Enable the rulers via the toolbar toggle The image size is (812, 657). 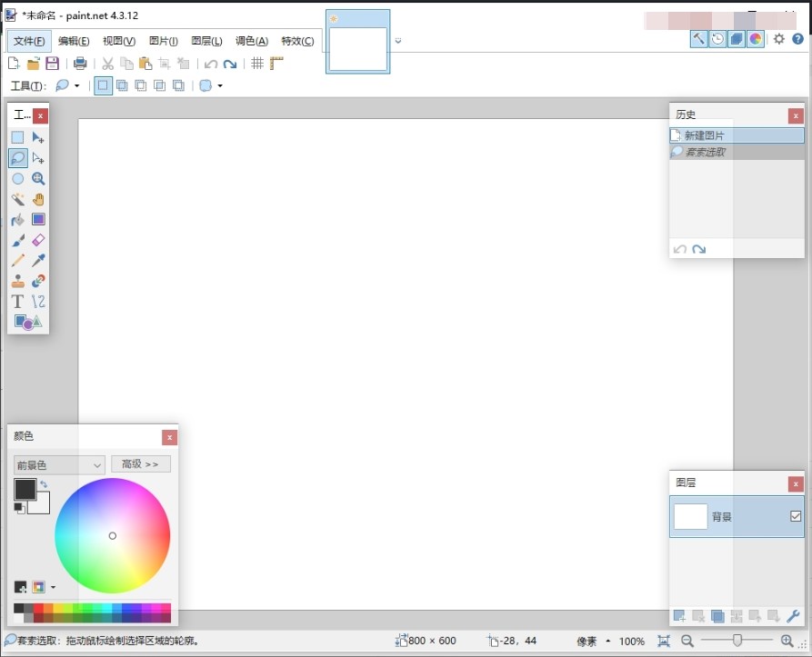point(276,64)
